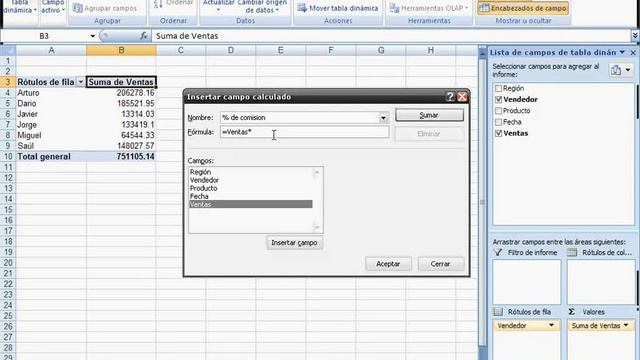The width and height of the screenshot is (640, 360).
Task: Click Aceptar button
Action: [x=388, y=264]
